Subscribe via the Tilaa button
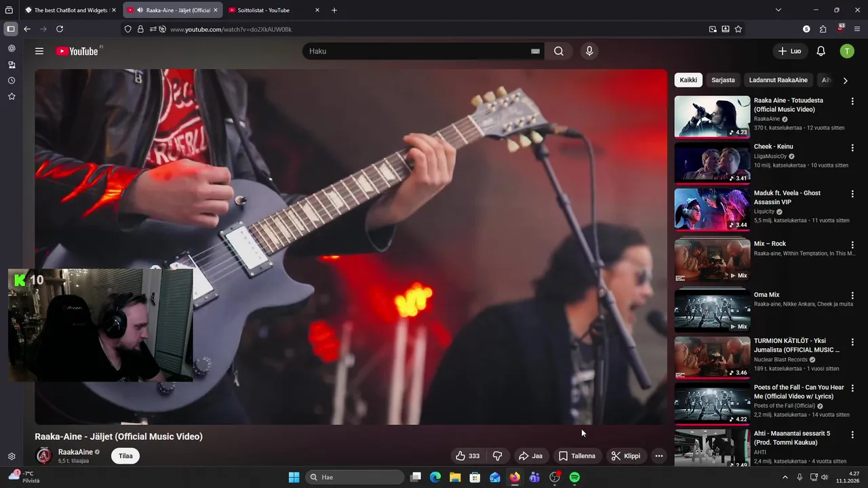Viewport: 868px width, 488px height. [125, 456]
